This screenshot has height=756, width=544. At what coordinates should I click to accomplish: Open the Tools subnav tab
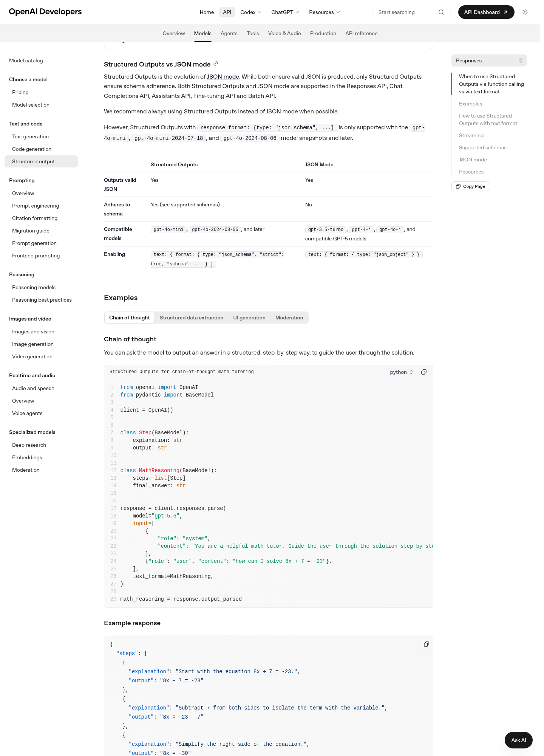tap(253, 33)
